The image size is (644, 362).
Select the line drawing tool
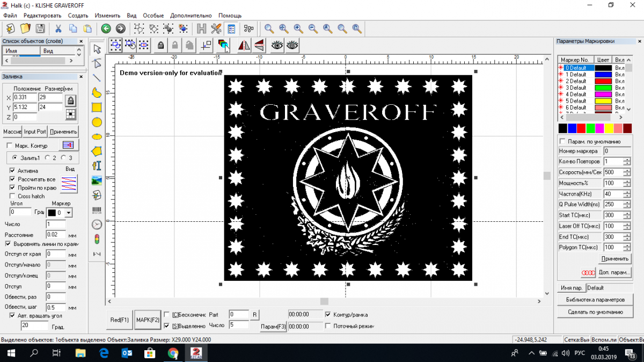click(x=97, y=78)
